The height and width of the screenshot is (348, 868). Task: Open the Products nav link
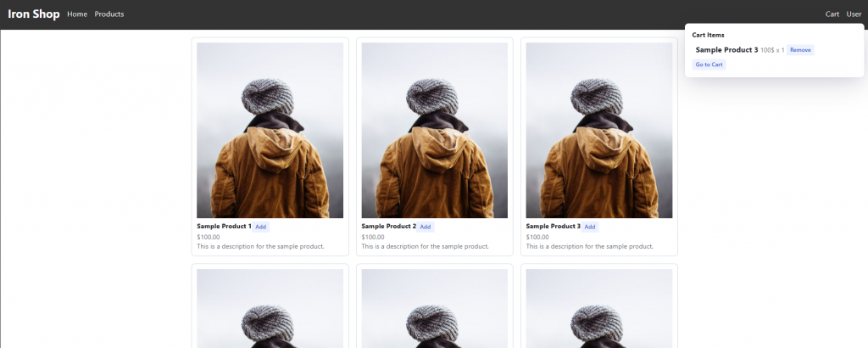pyautogui.click(x=109, y=14)
